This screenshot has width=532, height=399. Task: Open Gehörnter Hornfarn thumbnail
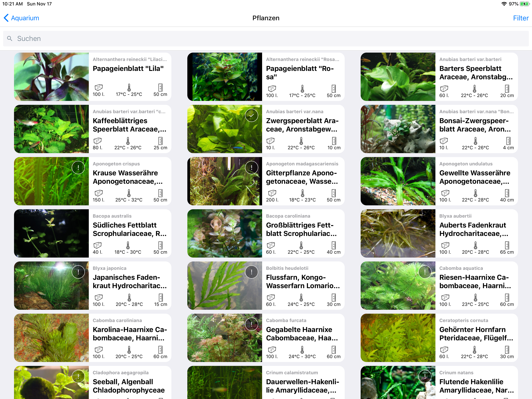(398, 338)
